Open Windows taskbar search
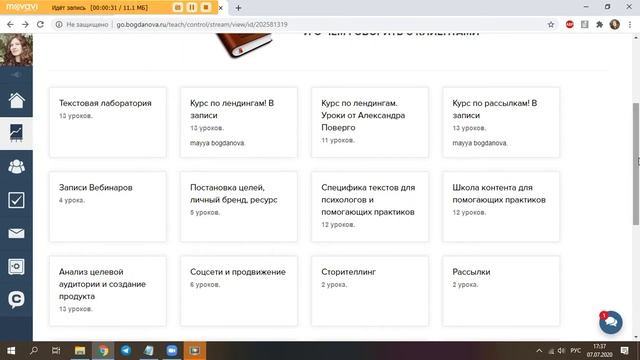The image size is (640, 360). coord(34,351)
